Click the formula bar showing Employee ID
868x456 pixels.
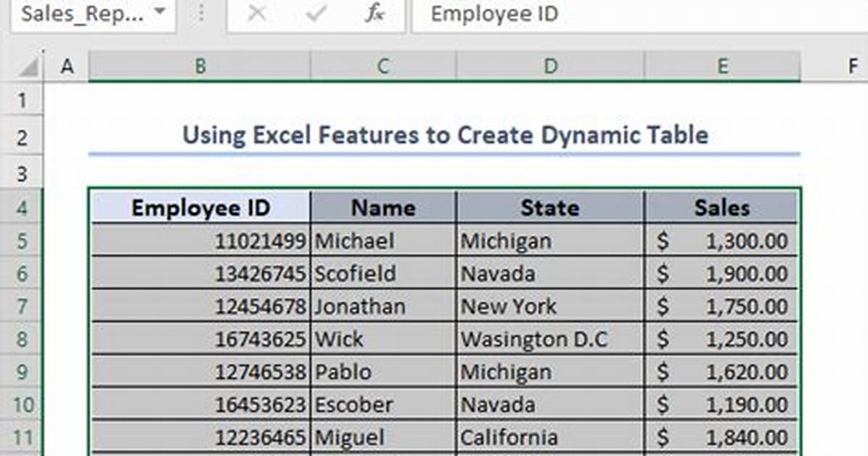(x=639, y=14)
